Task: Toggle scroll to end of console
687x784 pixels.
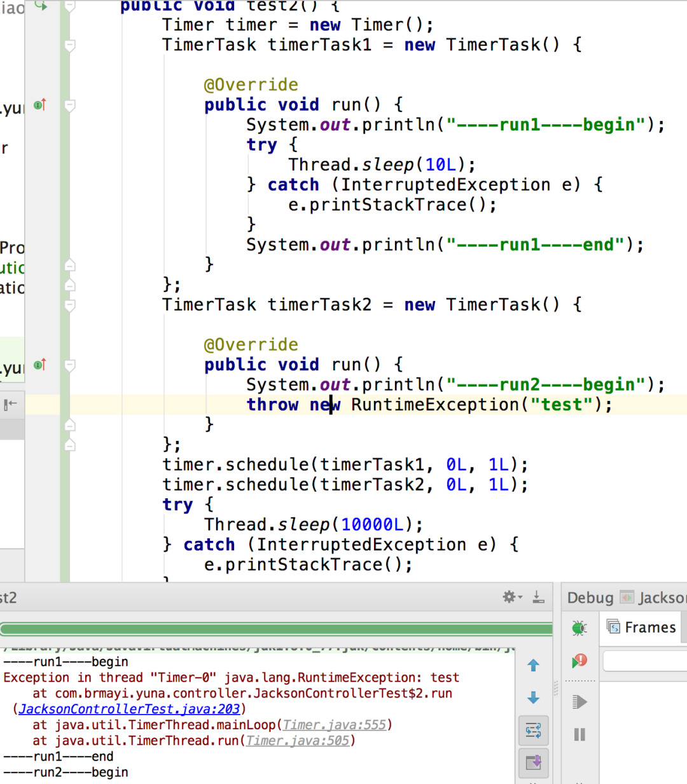Action: (533, 762)
